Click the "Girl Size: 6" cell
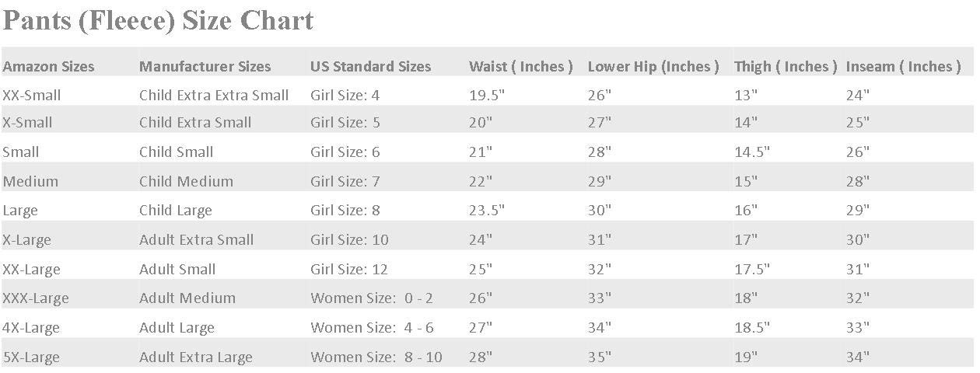Screen dimensions: 980x373 pos(345,152)
